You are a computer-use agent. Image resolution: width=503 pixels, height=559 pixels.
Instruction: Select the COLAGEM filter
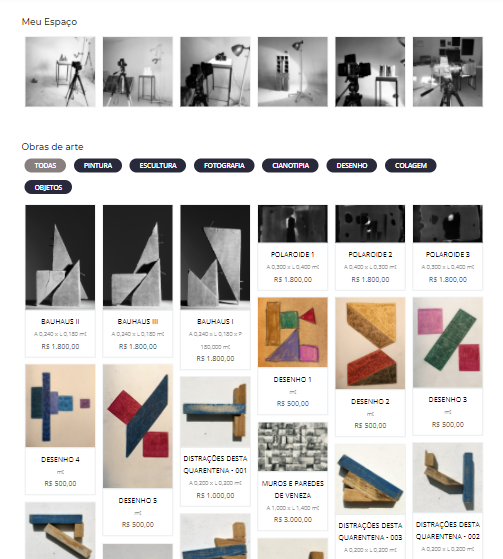coord(410,165)
